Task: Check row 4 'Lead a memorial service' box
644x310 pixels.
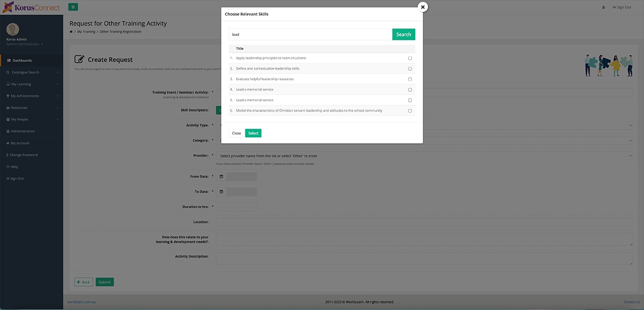Action: click(410, 90)
